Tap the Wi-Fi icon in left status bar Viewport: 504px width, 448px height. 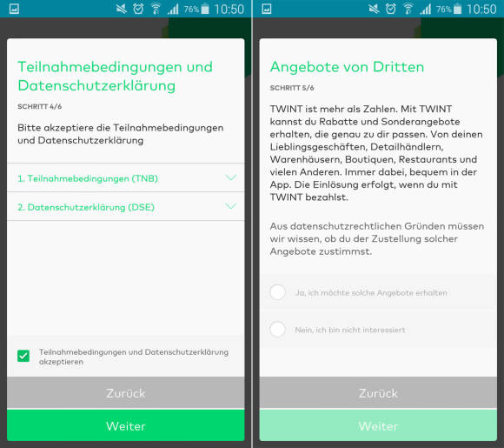coord(156,9)
